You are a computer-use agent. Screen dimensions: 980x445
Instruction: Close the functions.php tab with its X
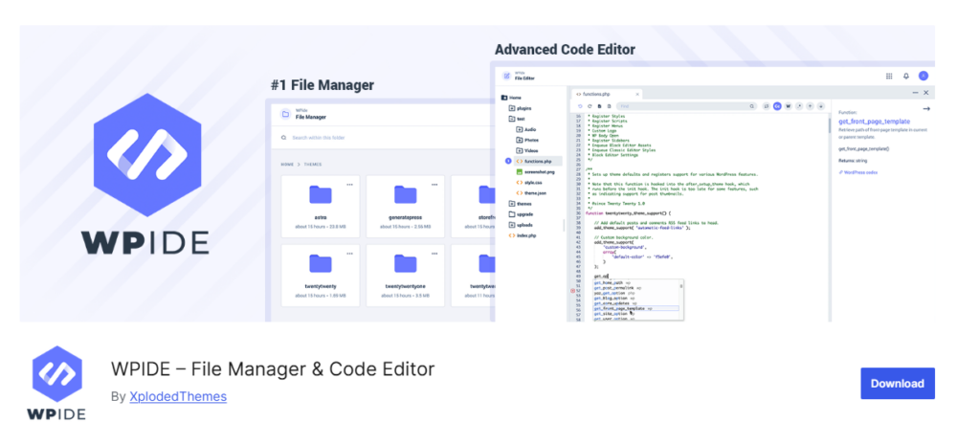pos(637,94)
